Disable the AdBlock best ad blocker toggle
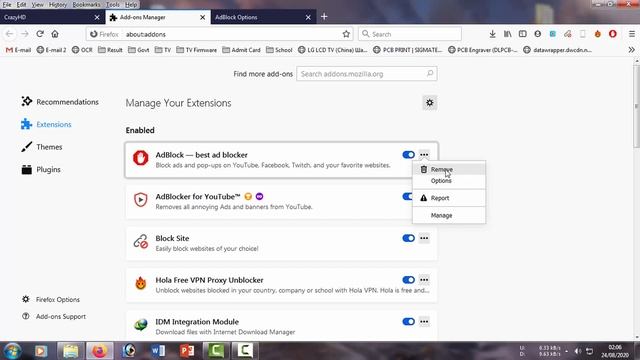Screen dimensions: 640x360 (408, 155)
